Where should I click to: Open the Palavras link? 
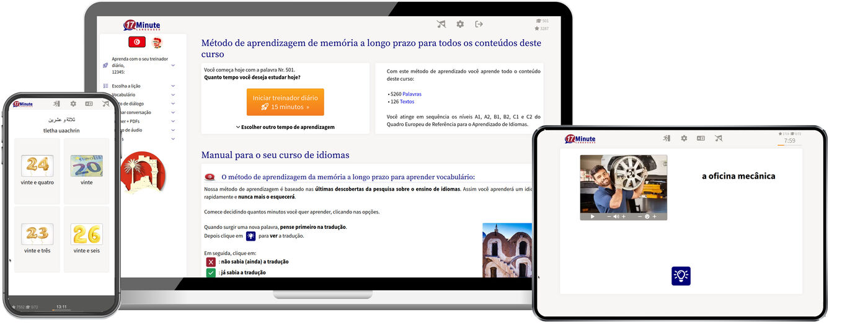(x=412, y=94)
